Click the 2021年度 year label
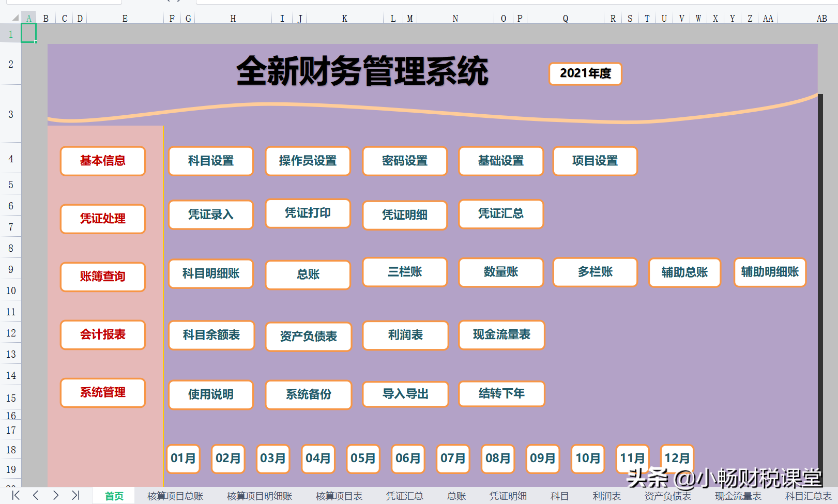 coord(585,74)
